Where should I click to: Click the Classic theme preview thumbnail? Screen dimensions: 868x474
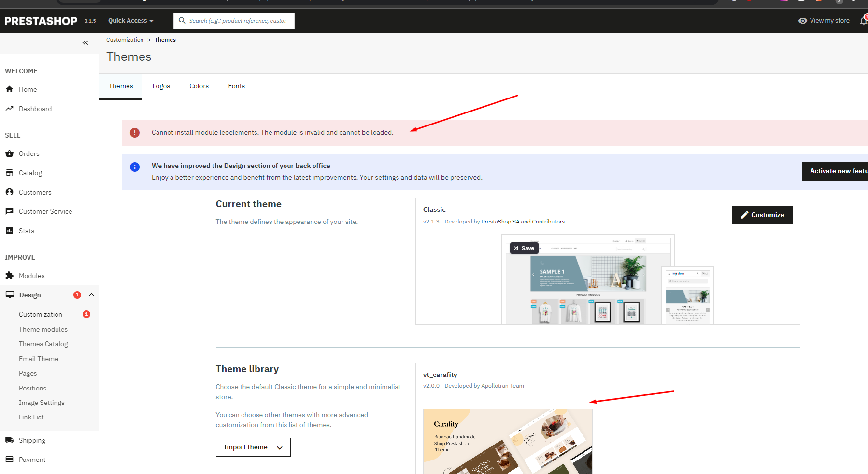coord(588,279)
